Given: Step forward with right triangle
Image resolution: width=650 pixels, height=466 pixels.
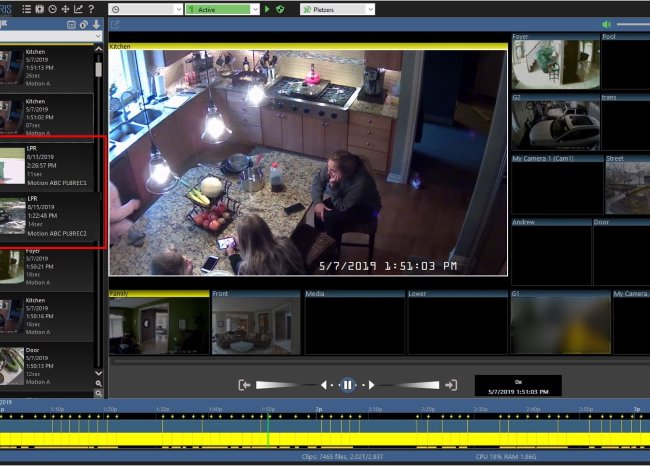Looking at the screenshot, I should click(x=371, y=385).
